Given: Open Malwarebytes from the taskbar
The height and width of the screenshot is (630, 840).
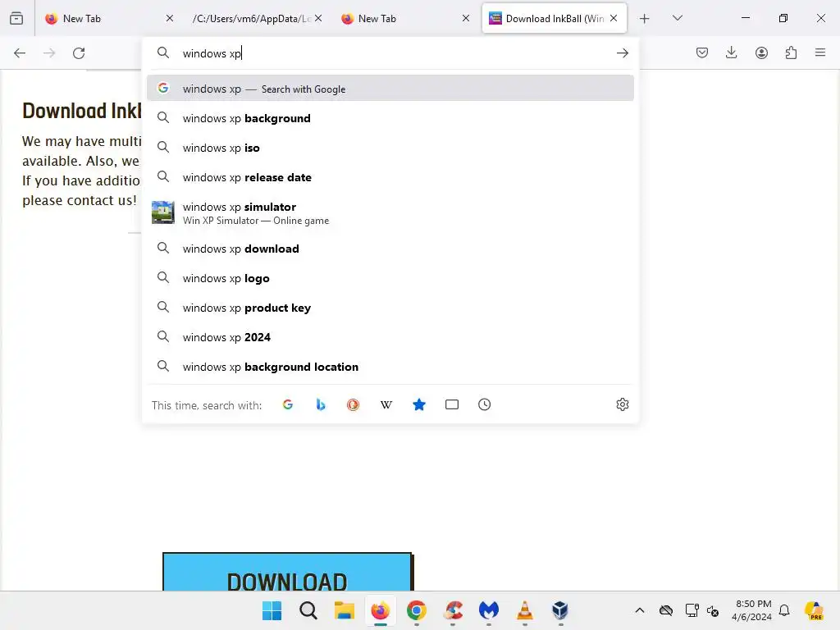Looking at the screenshot, I should pyautogui.click(x=489, y=610).
